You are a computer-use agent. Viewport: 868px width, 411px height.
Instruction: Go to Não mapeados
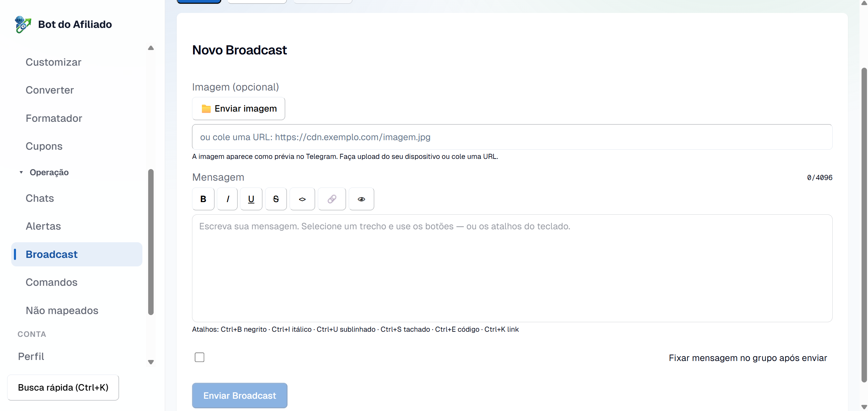click(62, 311)
